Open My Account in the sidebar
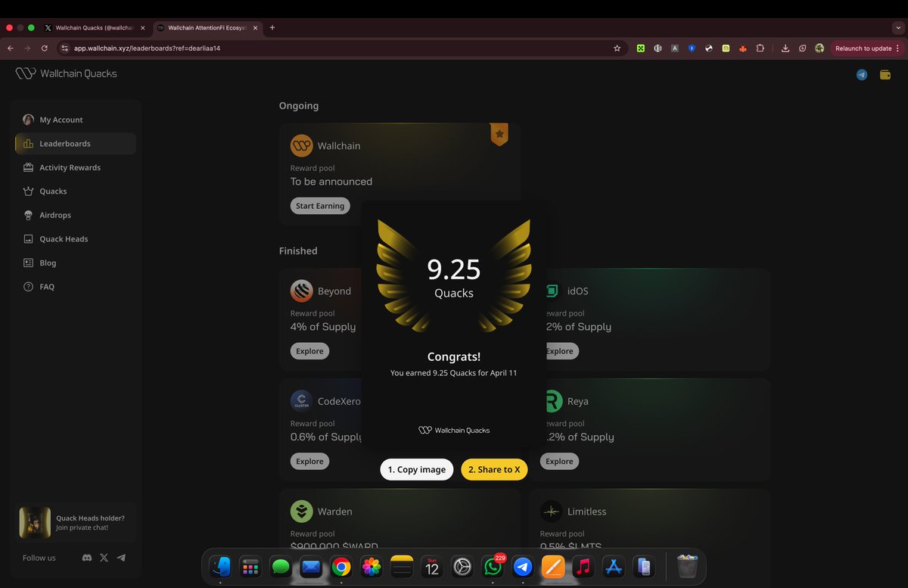Image resolution: width=908 pixels, height=588 pixels. click(x=76, y=120)
